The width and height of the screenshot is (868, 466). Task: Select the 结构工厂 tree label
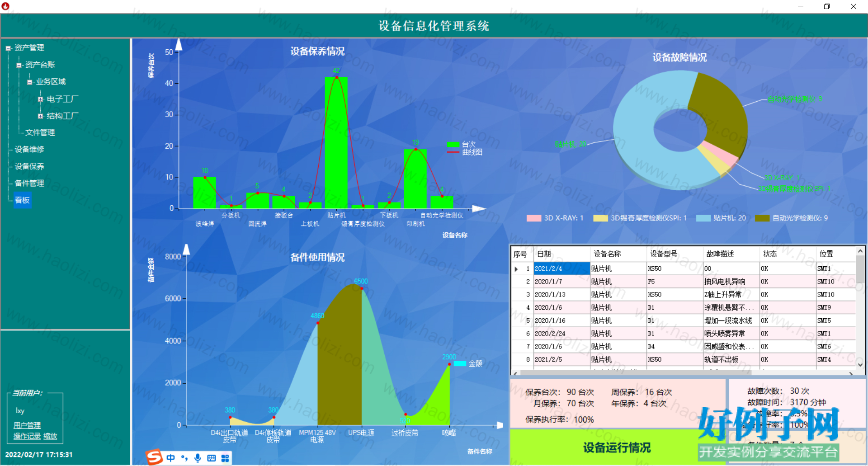pos(62,116)
